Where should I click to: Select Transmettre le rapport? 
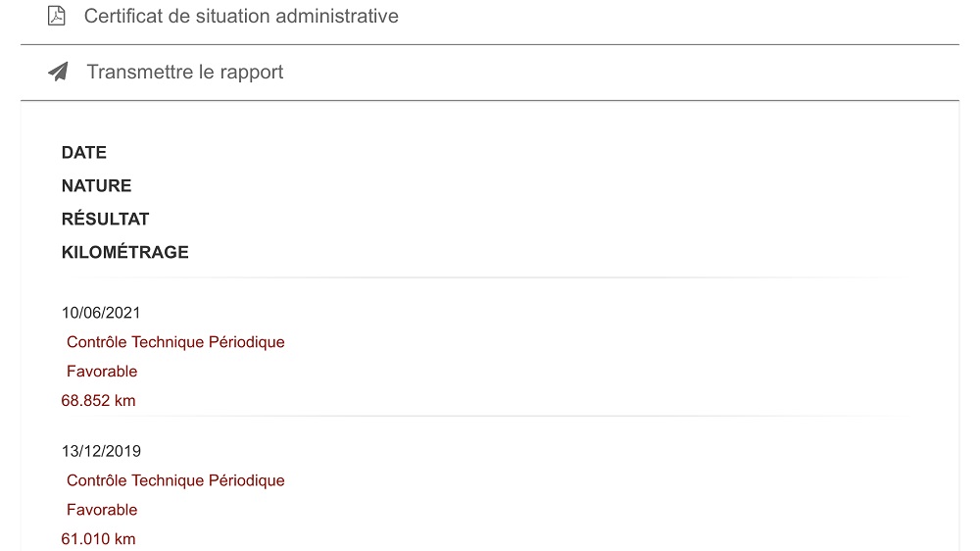click(x=184, y=72)
